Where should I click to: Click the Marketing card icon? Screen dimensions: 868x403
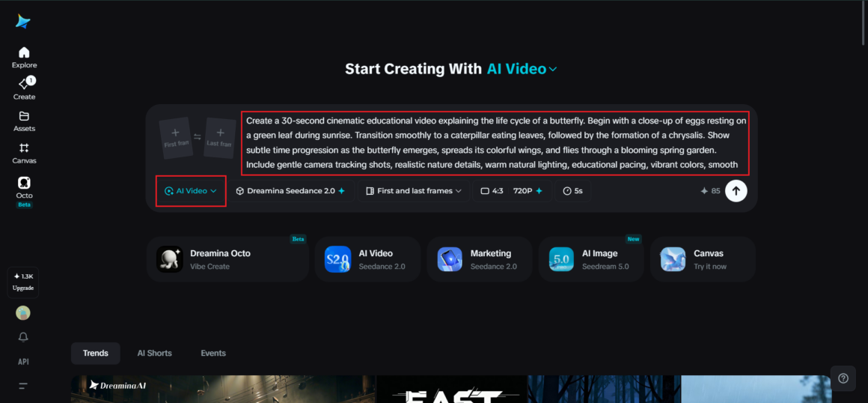pyautogui.click(x=450, y=259)
